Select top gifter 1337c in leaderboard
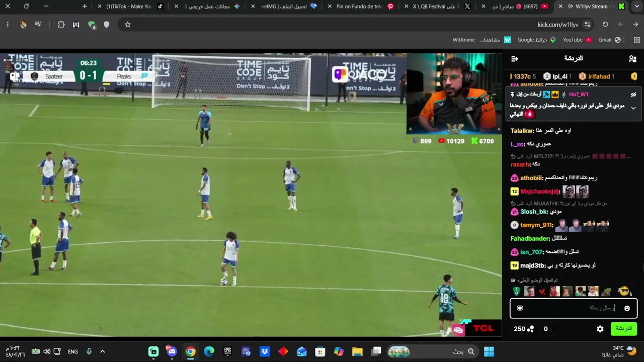644x362 pixels. pyautogui.click(x=523, y=76)
